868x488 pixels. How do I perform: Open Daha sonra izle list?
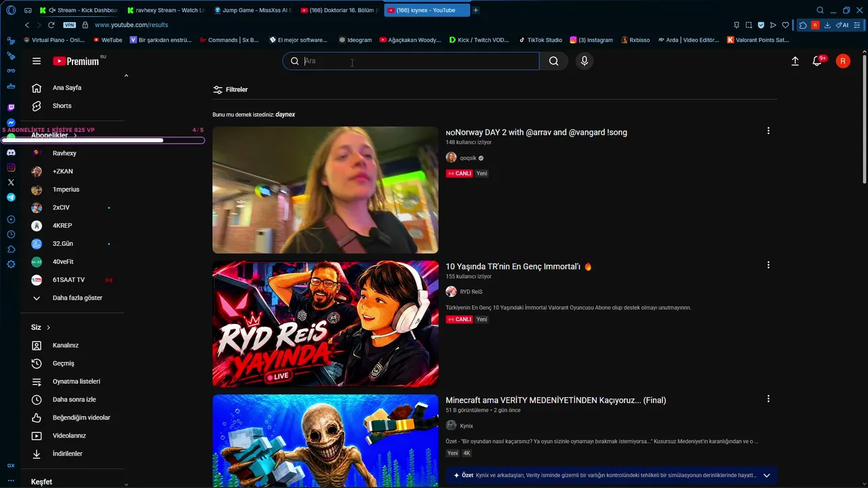[x=74, y=400]
